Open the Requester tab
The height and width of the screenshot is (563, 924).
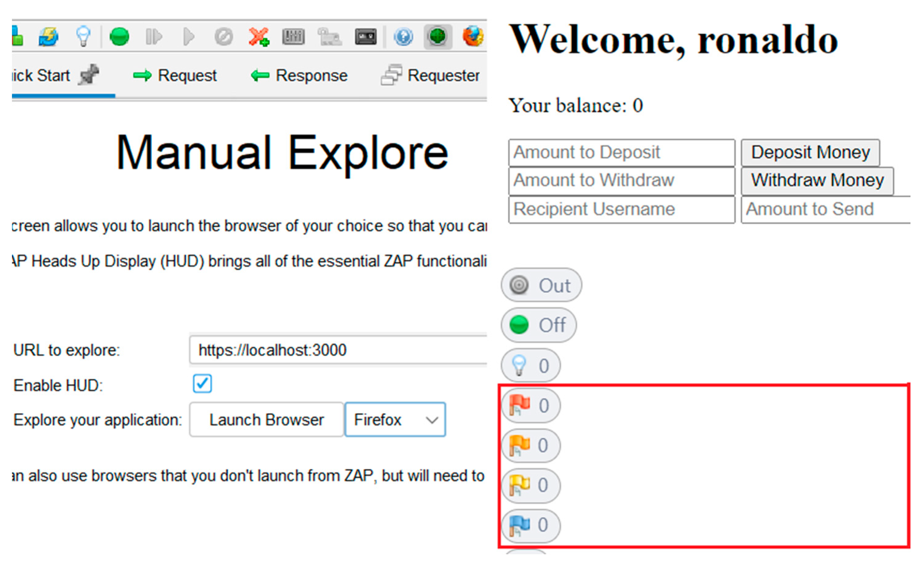[x=430, y=75]
